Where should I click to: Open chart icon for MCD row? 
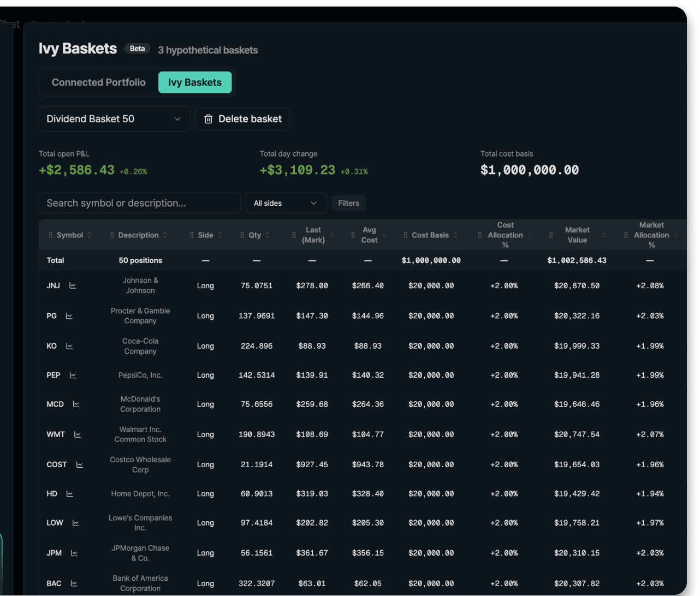pyautogui.click(x=76, y=404)
